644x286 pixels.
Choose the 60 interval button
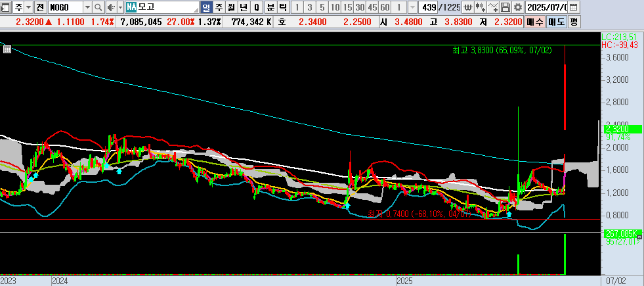click(x=385, y=7)
